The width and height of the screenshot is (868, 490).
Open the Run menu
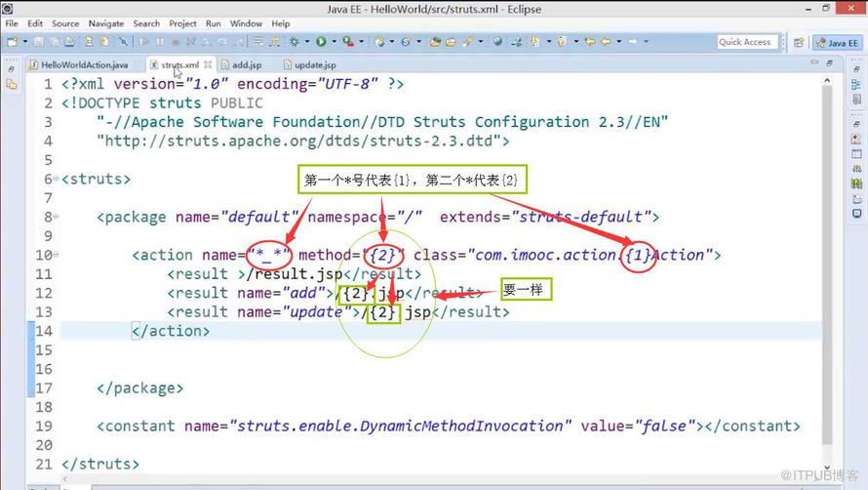click(214, 23)
